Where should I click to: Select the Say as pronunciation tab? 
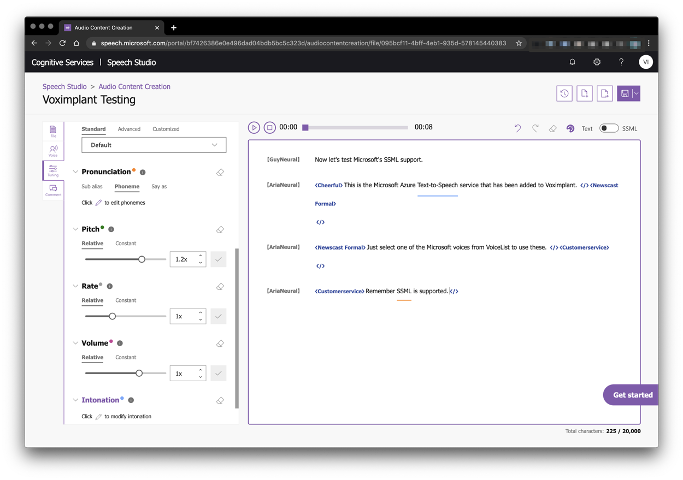[x=159, y=186]
